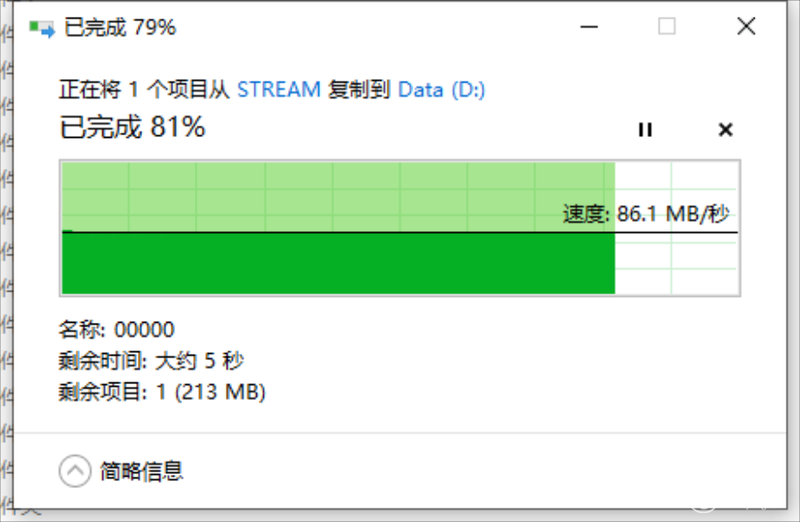Click the 正在将 1 个项目从 text

coord(144,90)
